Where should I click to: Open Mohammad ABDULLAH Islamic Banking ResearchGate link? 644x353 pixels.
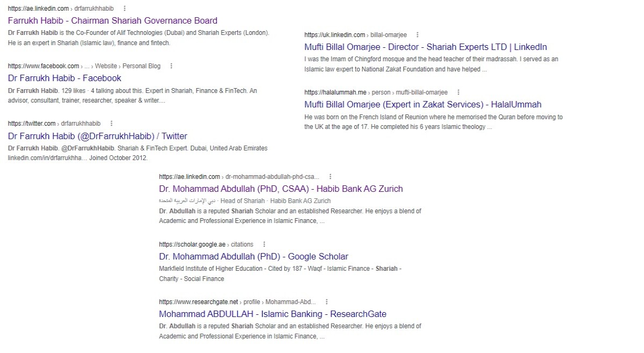point(273,314)
